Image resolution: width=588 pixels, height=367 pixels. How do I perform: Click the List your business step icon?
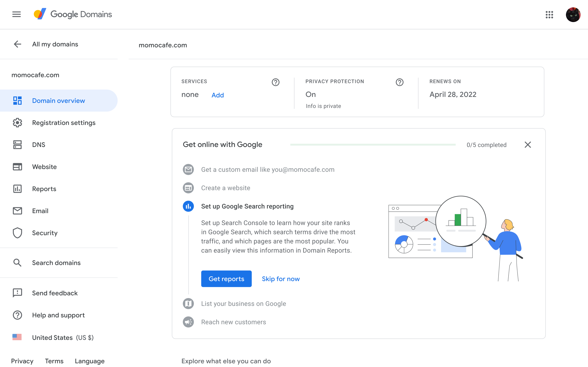188,304
